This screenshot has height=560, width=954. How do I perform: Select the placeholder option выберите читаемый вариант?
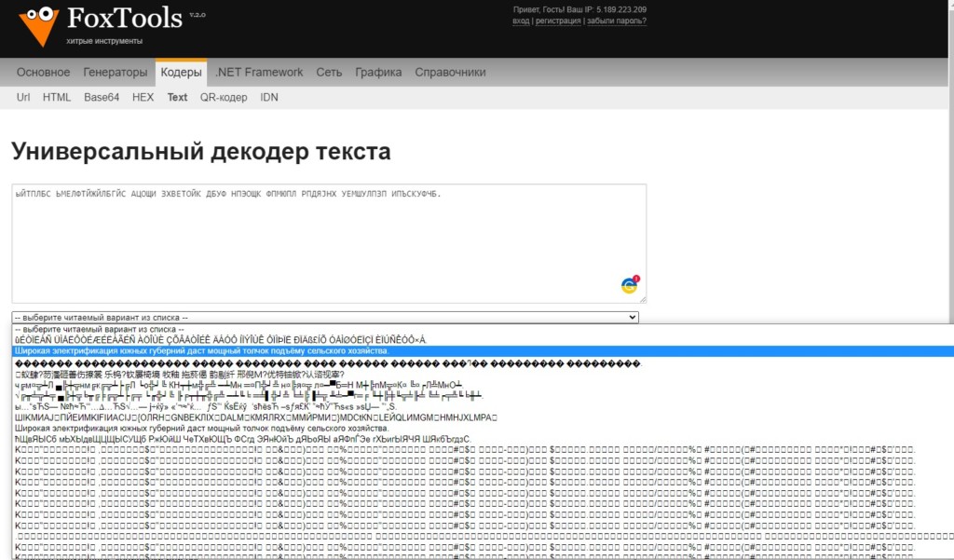[484, 329]
